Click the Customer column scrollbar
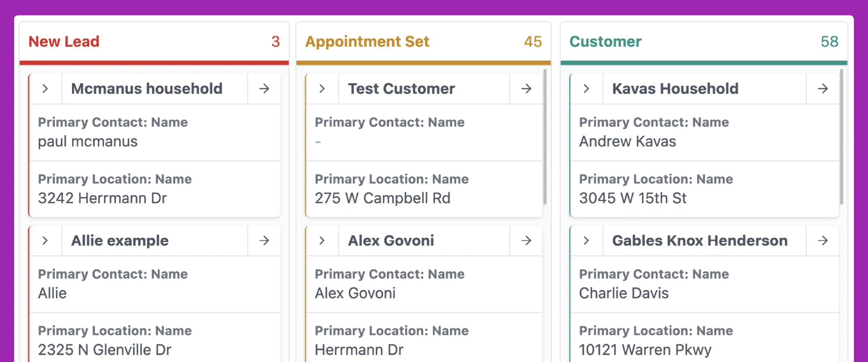 tap(842, 137)
